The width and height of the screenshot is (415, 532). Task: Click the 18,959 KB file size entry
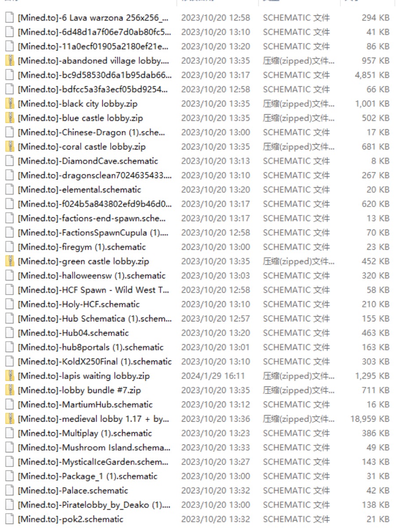[x=369, y=419]
